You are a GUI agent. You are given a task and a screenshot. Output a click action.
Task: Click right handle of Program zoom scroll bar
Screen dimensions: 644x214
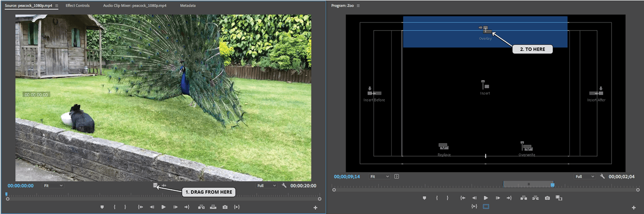tap(638, 190)
